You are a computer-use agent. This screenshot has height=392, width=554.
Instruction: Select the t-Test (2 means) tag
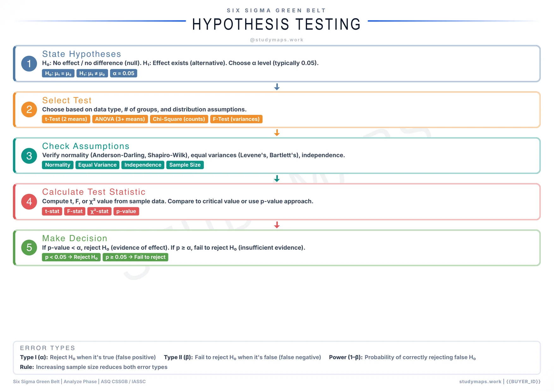66,119
